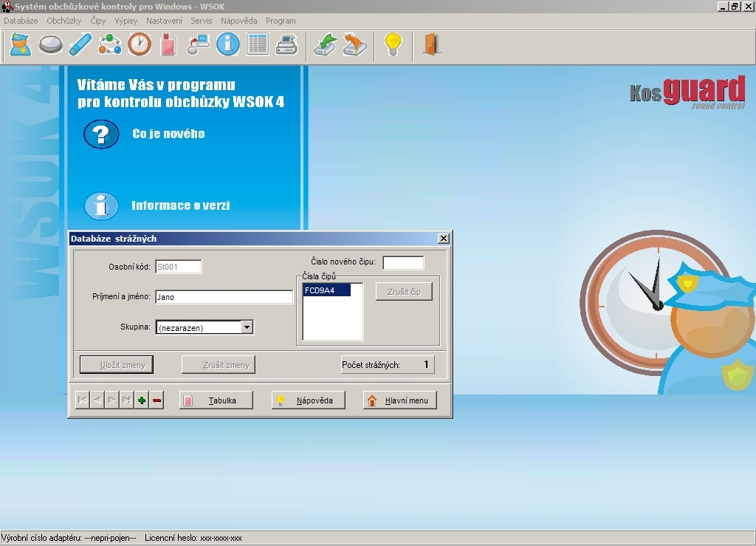Expand the Skupina dropdown

247,327
